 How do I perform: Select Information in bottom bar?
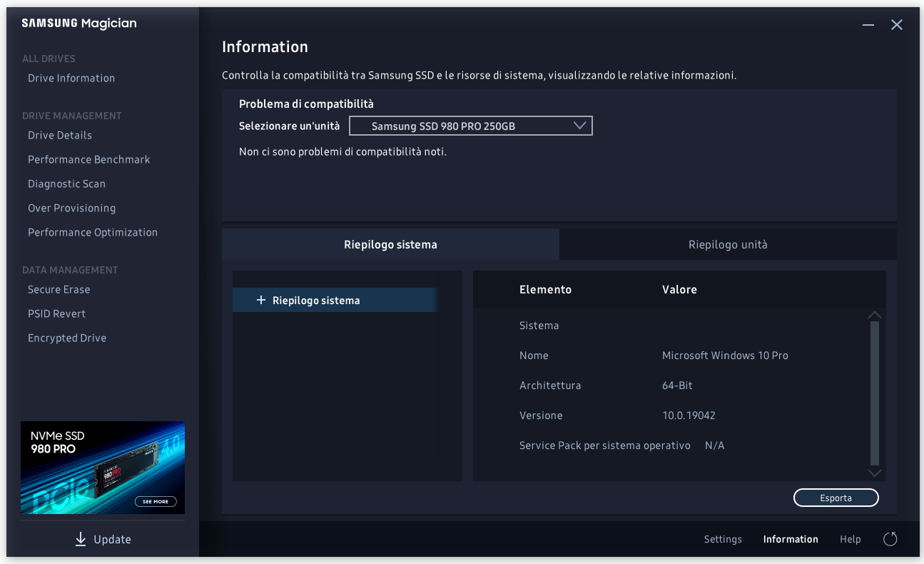[x=791, y=539]
